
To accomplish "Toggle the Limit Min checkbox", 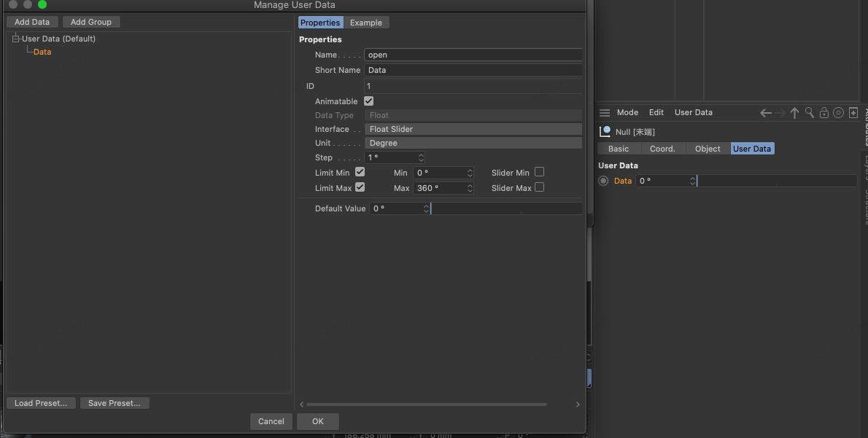I will 360,172.
